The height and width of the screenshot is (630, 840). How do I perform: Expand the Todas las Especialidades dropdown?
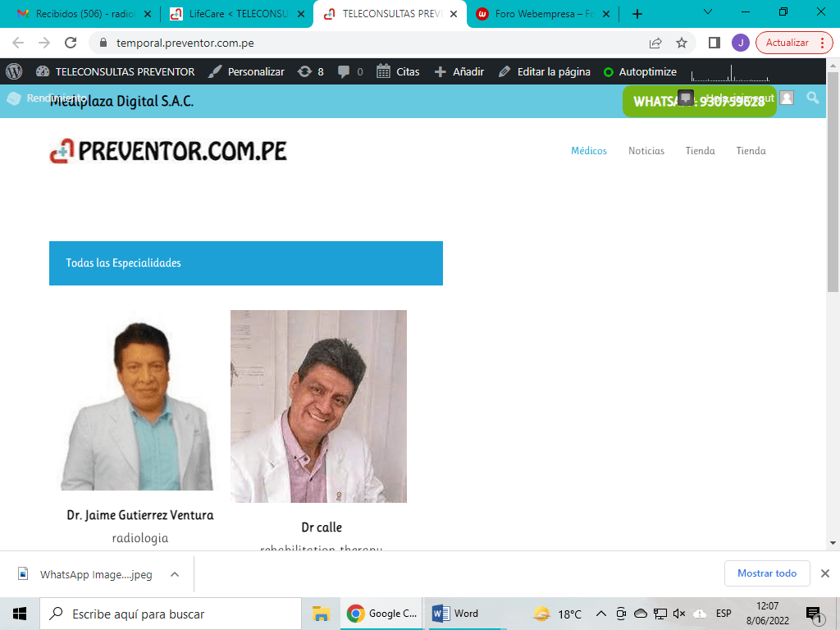tap(246, 263)
